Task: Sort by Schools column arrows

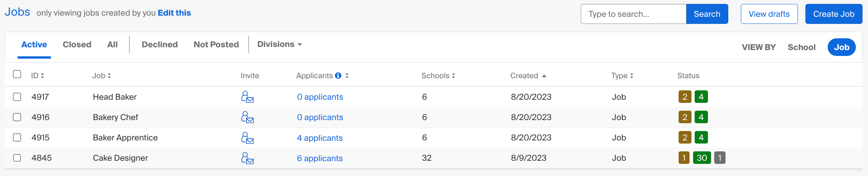Action: [x=453, y=76]
